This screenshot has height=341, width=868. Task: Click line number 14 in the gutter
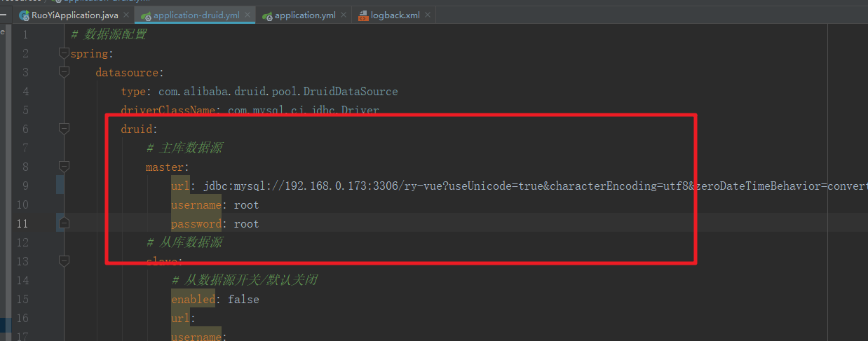point(22,280)
